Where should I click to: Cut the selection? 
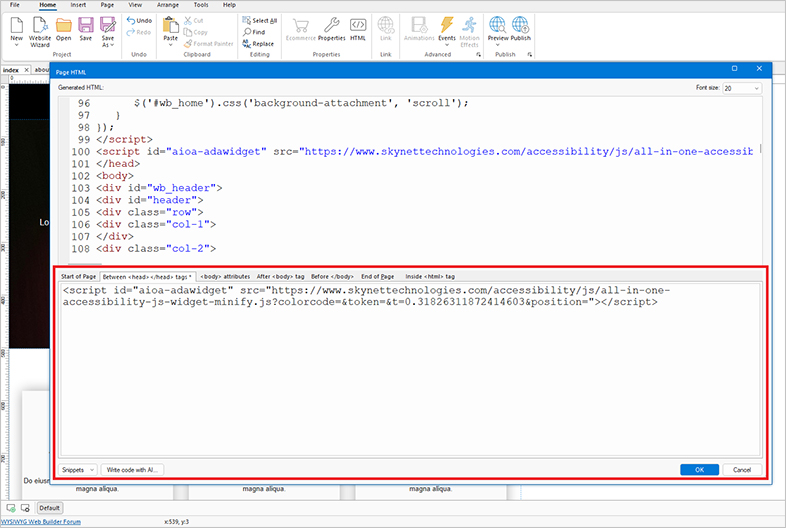tap(193, 21)
